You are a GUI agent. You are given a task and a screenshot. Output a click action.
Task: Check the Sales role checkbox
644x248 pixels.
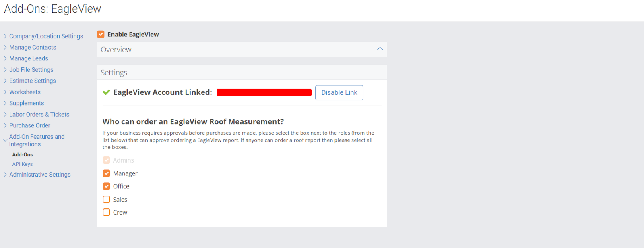pyautogui.click(x=106, y=199)
